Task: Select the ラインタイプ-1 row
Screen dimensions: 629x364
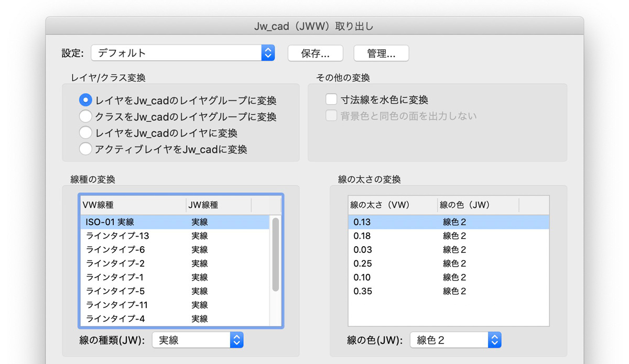Action: coord(175,277)
